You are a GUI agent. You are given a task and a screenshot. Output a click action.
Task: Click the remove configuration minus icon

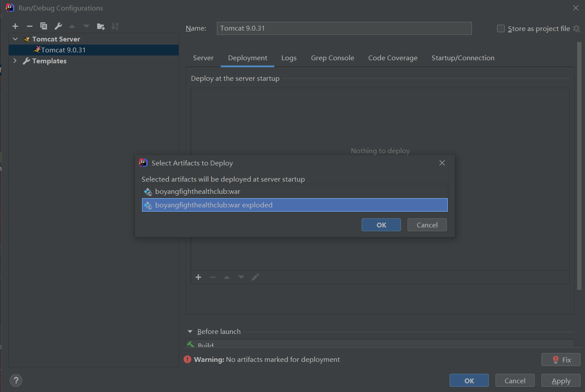pos(29,26)
